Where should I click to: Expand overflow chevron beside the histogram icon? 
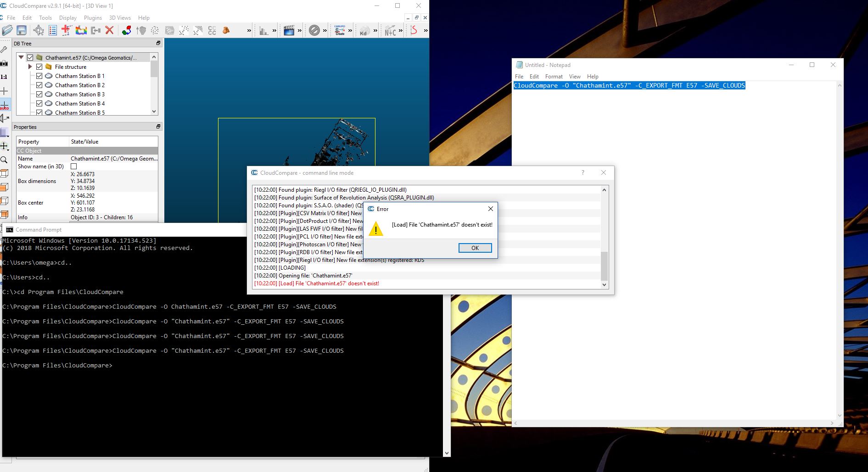[x=274, y=31]
